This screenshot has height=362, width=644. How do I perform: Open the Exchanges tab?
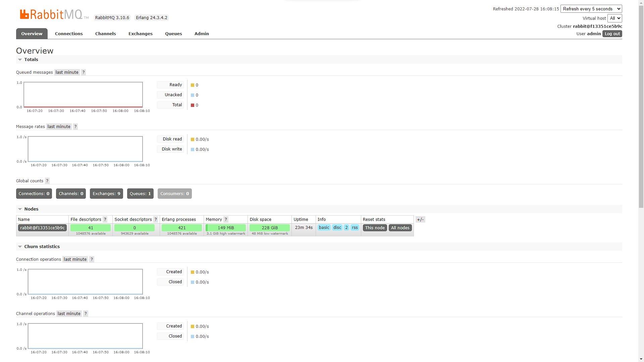140,34
